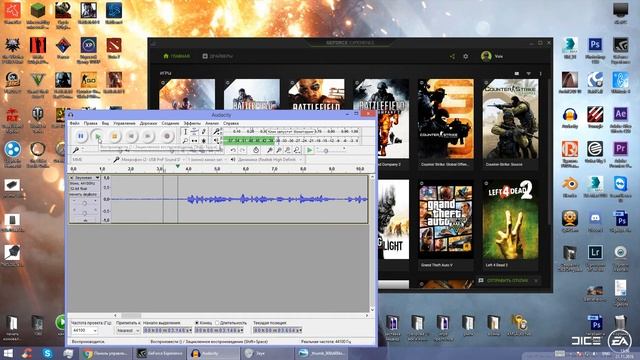Open the Дорожки menu in Audacity

click(148, 123)
